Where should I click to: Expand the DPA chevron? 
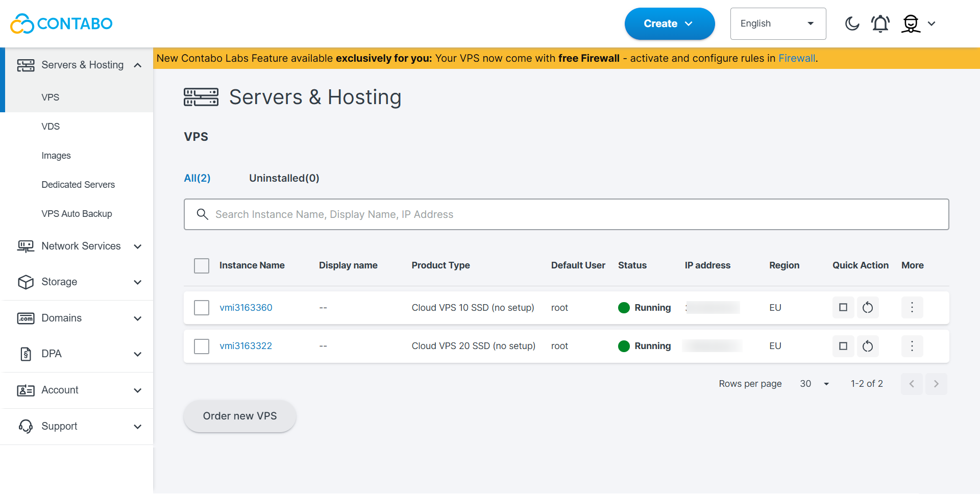coord(137,354)
